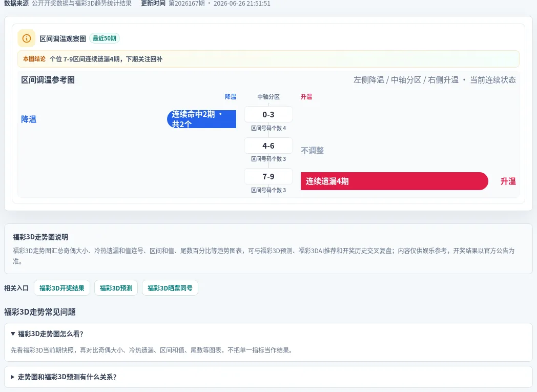The width and height of the screenshot is (537, 392).
Task: Select the 4-6 interval box
Action: [268, 146]
